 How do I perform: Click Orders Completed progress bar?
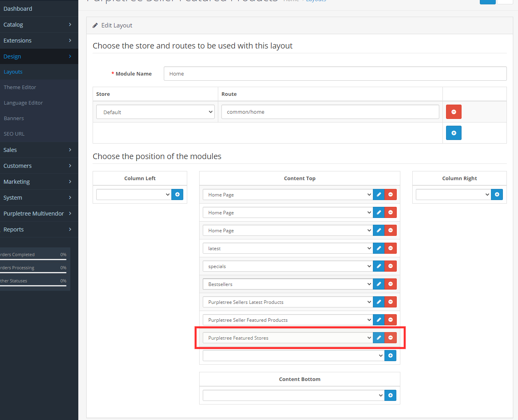pyautogui.click(x=33, y=259)
